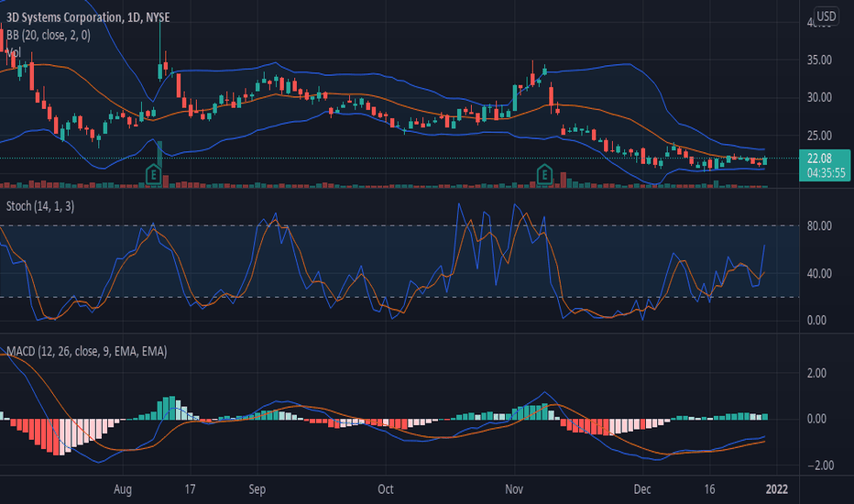Viewport: 854px width, 504px height.
Task: Click the 25.00 price axis label
Action: pos(819,135)
